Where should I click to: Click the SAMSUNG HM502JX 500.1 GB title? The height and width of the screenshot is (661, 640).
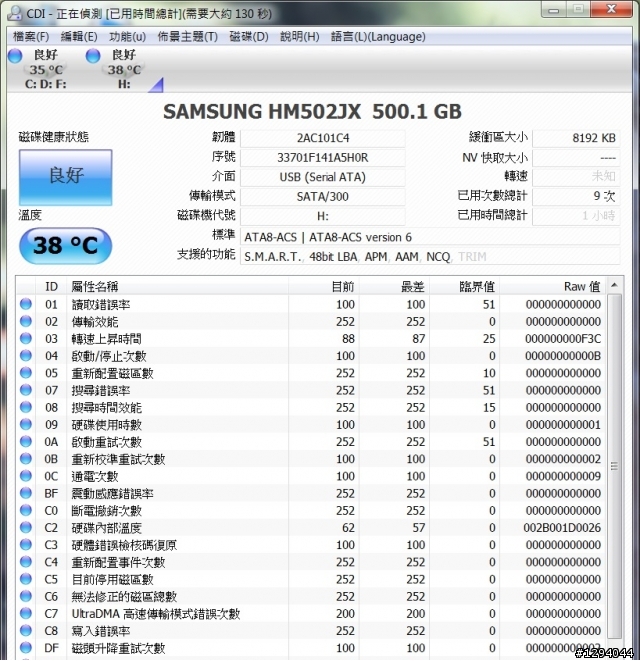(312, 112)
